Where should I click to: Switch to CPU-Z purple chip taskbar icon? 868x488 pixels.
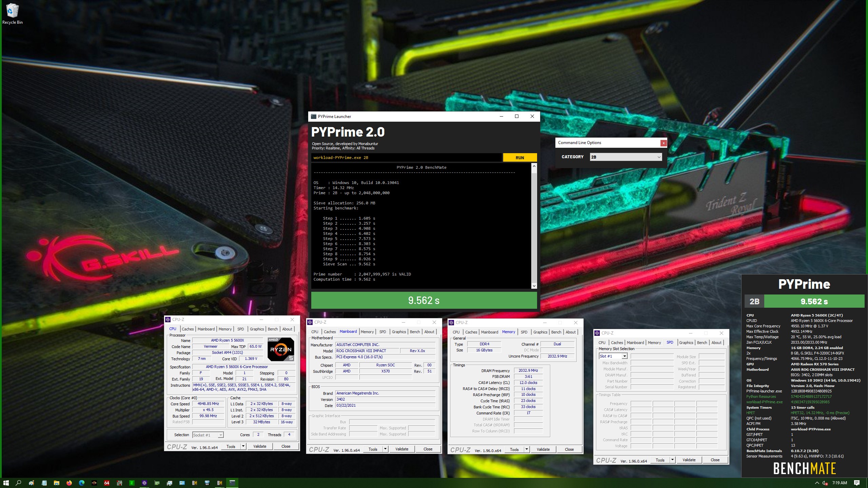[x=144, y=483]
